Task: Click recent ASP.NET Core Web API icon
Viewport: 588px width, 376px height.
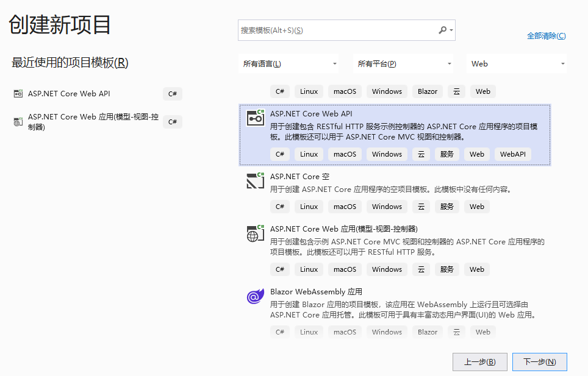Action: pos(18,94)
